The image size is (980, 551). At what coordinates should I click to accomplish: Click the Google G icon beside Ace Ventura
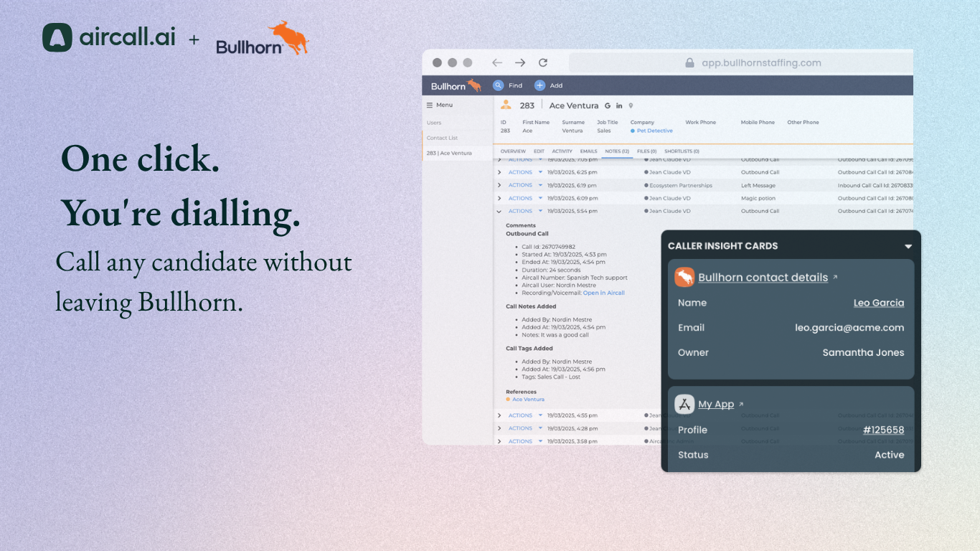click(607, 105)
